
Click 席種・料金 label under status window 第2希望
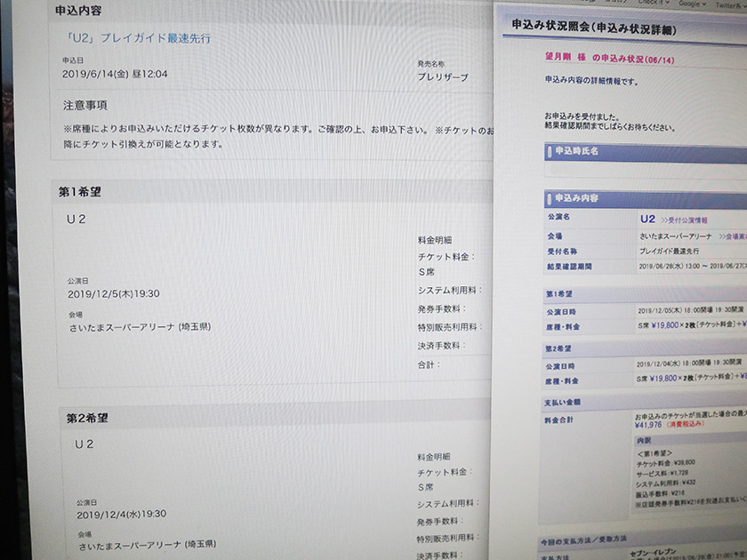point(561,381)
